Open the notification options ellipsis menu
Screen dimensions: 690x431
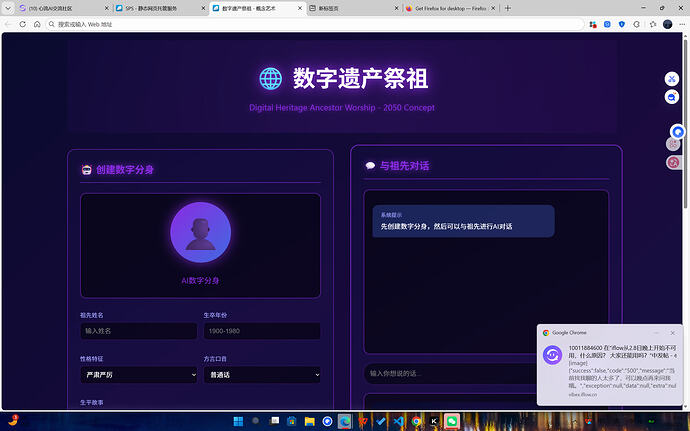pos(657,332)
